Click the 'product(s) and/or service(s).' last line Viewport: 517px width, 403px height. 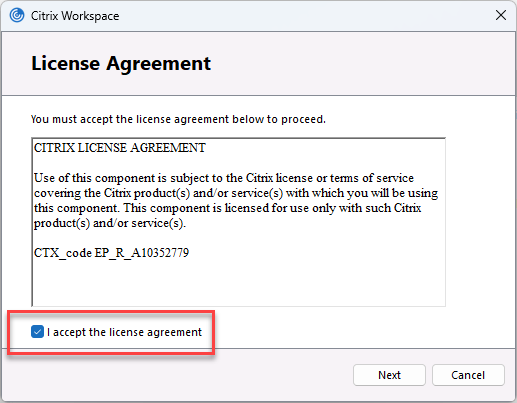pos(110,223)
